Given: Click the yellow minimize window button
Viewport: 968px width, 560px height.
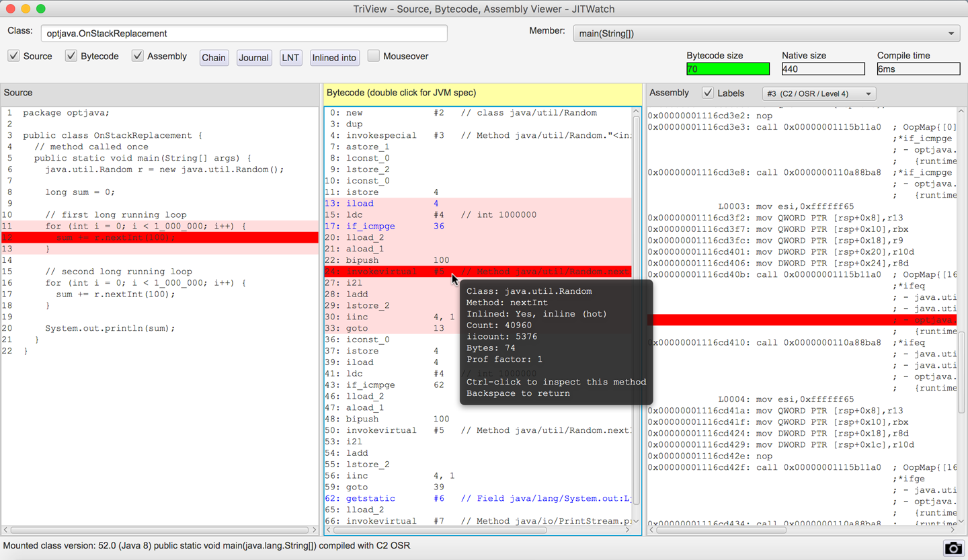Looking at the screenshot, I should click(x=26, y=9).
